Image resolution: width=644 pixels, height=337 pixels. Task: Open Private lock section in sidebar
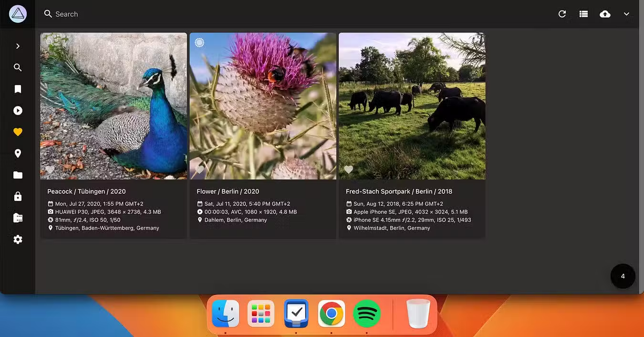pos(18,197)
